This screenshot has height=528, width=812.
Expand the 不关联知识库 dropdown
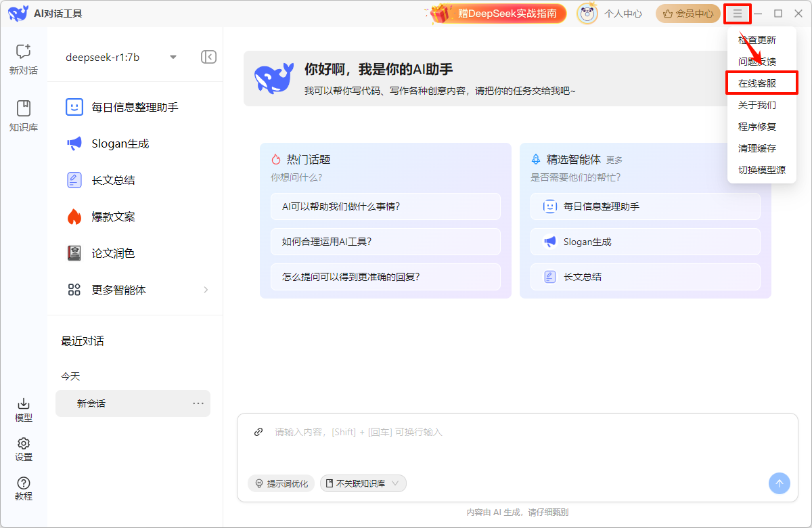coord(363,483)
